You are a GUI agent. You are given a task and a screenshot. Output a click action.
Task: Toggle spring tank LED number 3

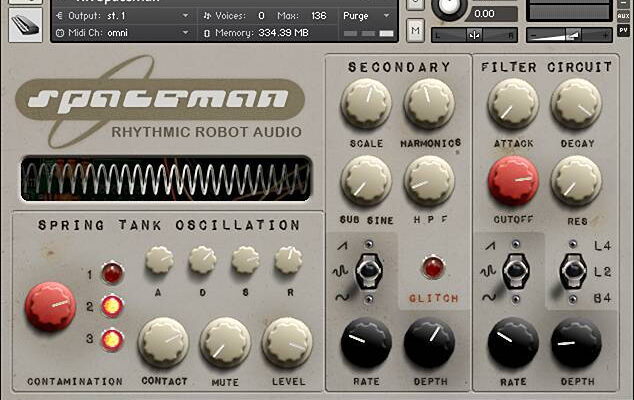pyautogui.click(x=112, y=339)
